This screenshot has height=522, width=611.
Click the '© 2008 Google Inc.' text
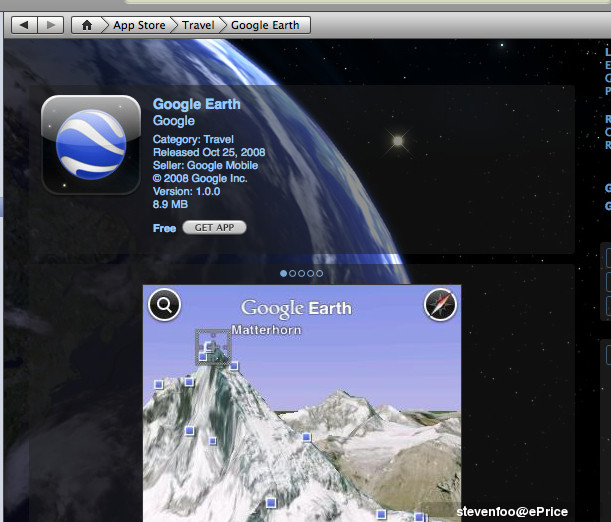point(200,178)
